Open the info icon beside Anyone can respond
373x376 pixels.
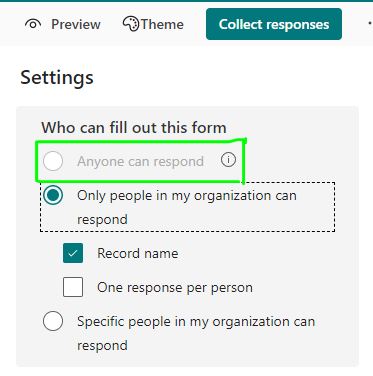click(228, 160)
